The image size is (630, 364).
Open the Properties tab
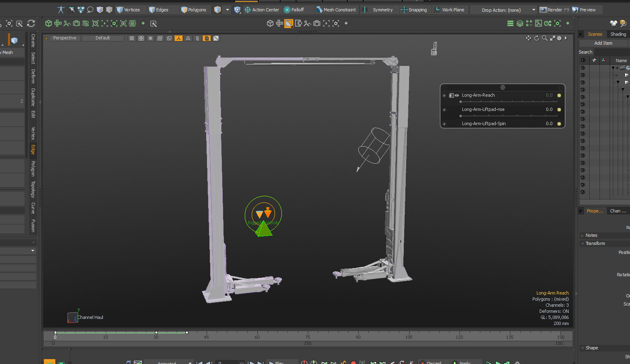(x=595, y=211)
